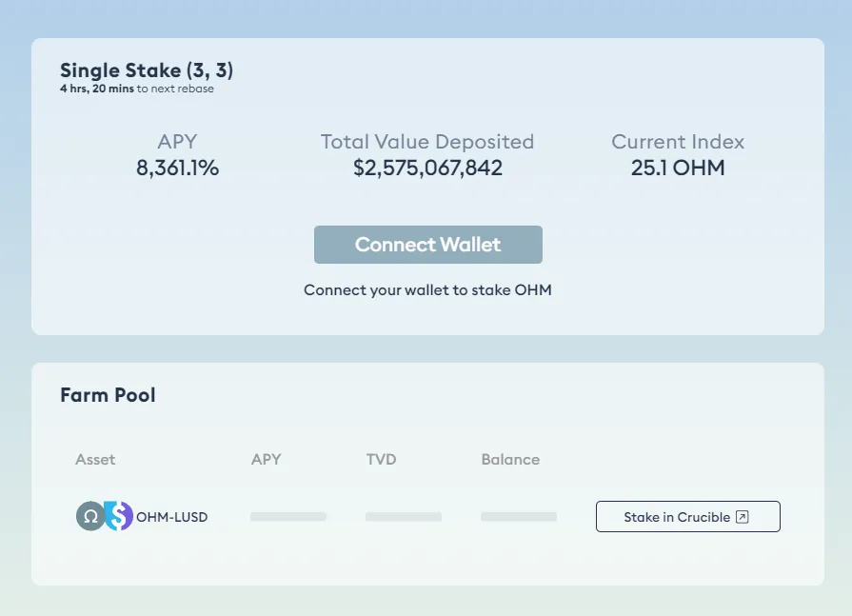Click the loading bar under Balance column
Image resolution: width=852 pixels, height=616 pixels.
(518, 517)
